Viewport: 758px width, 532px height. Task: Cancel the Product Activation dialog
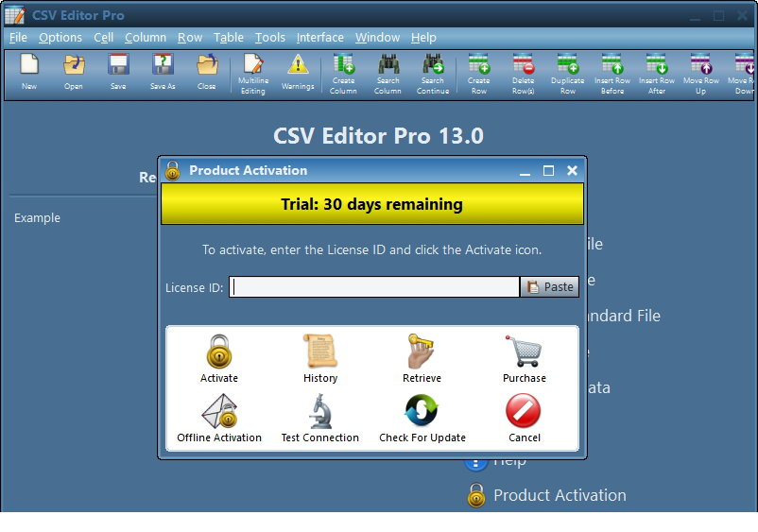524,418
